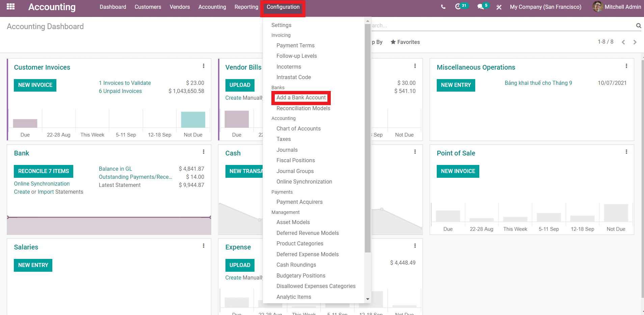Viewport: 644px width, 315px height.
Task: Select Reconciliation Models entry
Action: coord(303,108)
